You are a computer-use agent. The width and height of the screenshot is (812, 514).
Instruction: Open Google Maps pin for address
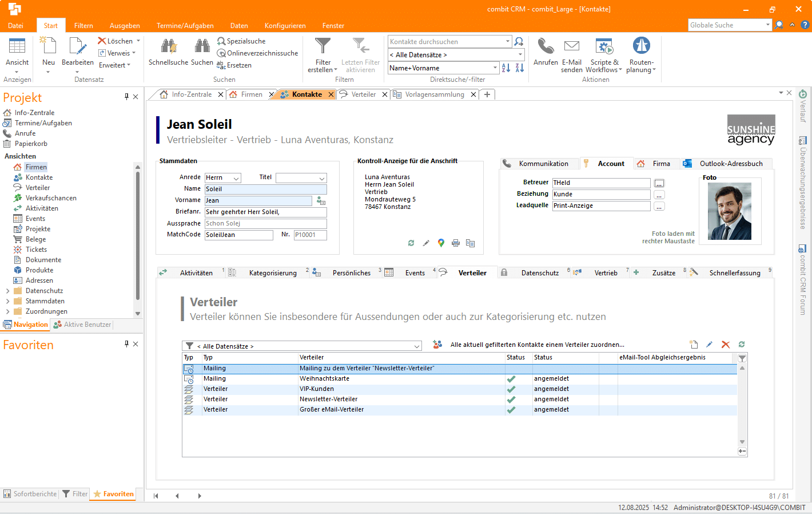pyautogui.click(x=441, y=243)
